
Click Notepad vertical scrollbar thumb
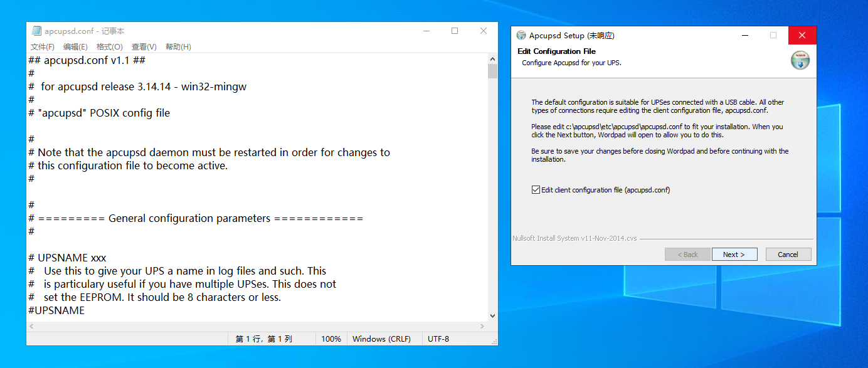click(492, 71)
